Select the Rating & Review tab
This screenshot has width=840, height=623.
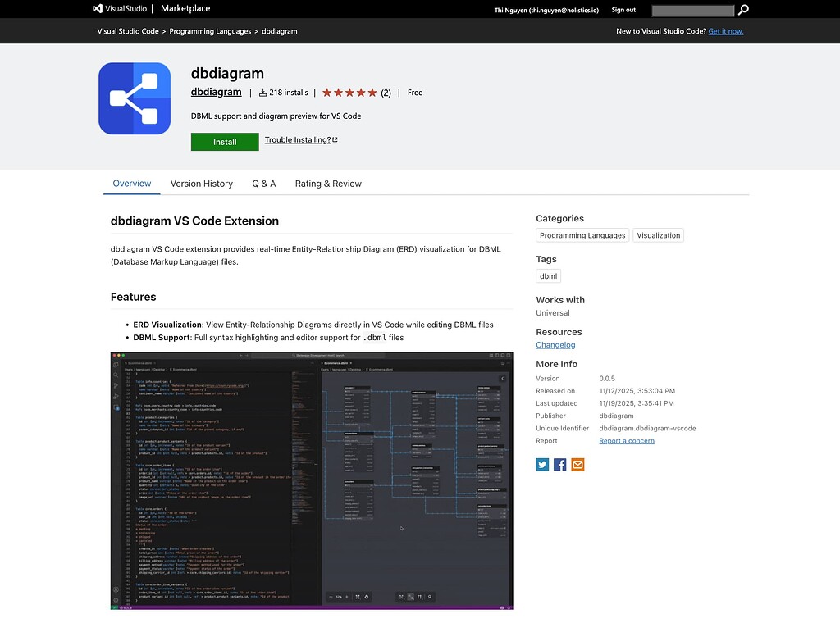pos(328,184)
